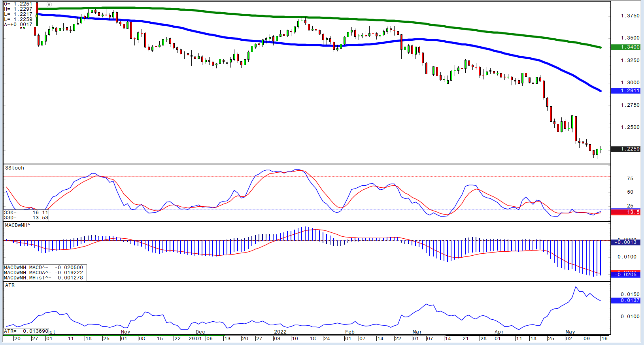Image resolution: width=644 pixels, height=345 pixels.
Task: Click the 75 level on the stochastic axis
Action: pyautogui.click(x=630, y=179)
